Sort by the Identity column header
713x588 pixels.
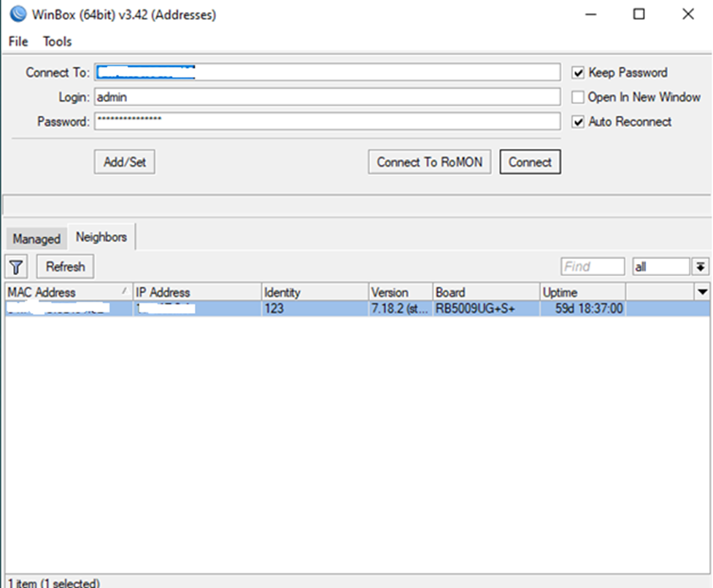click(x=315, y=292)
